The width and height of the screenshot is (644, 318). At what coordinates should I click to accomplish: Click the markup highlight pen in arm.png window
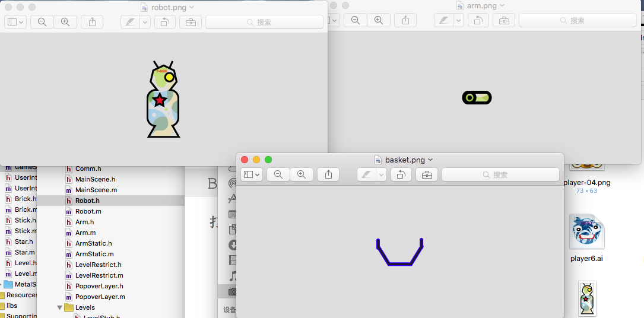click(443, 20)
